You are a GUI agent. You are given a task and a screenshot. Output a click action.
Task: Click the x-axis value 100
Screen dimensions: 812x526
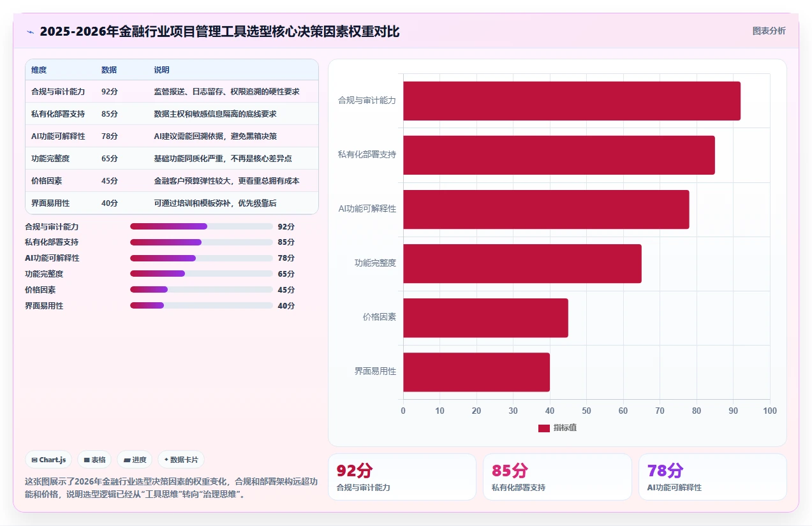[770, 411]
